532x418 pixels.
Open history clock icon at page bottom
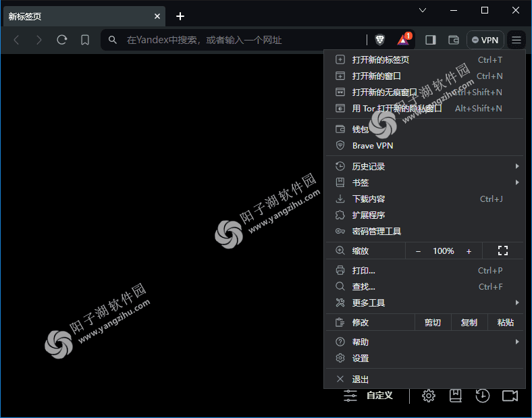(x=482, y=396)
